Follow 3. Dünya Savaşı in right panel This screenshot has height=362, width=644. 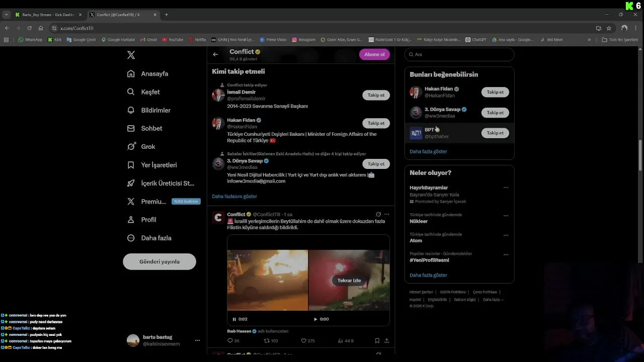pyautogui.click(x=495, y=113)
